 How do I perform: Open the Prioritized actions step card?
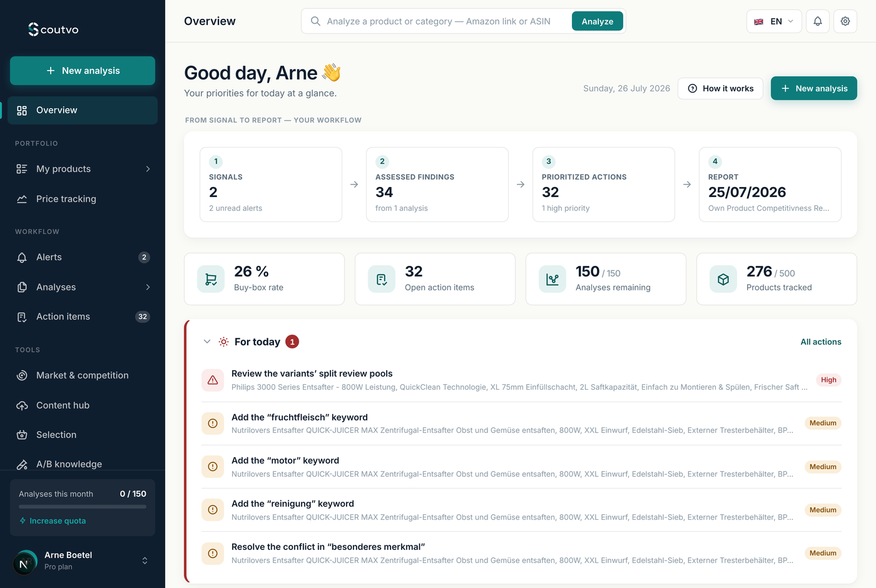[x=604, y=185]
